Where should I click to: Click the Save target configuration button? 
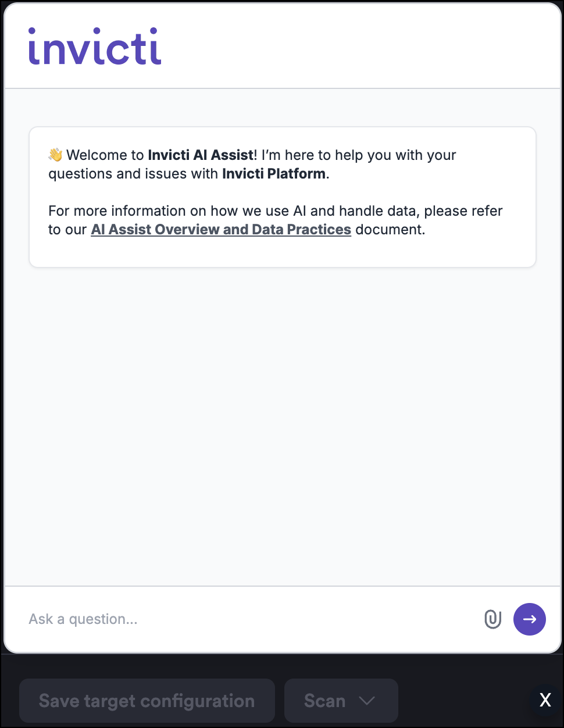point(147,701)
